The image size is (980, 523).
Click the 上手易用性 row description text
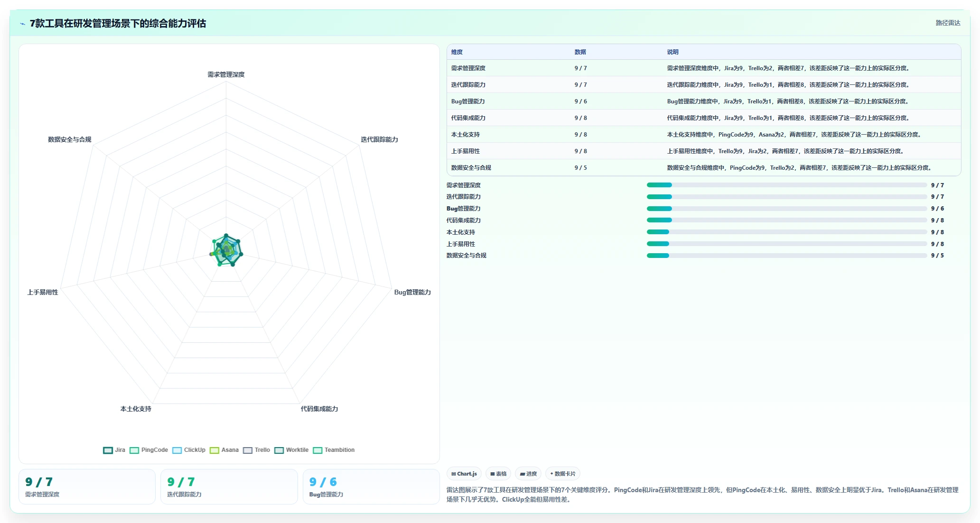786,151
